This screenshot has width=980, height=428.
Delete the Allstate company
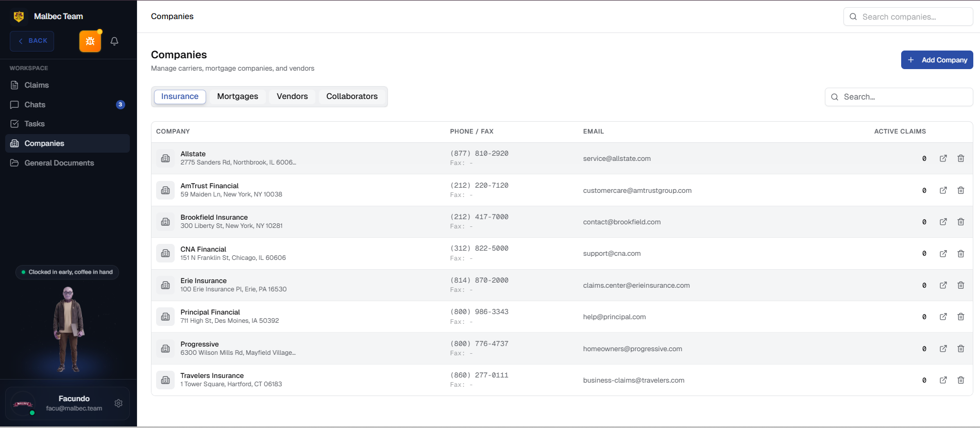point(961,158)
